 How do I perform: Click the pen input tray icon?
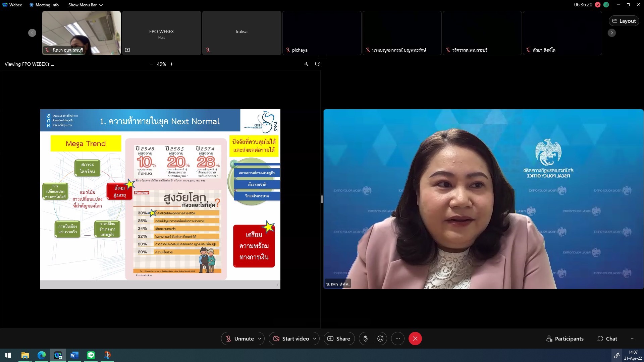pyautogui.click(x=616, y=355)
